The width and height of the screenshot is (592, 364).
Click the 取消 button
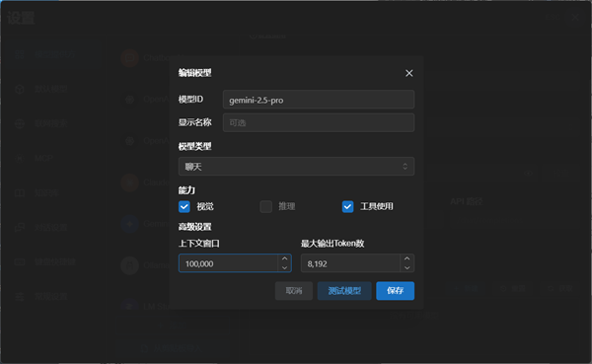(x=294, y=291)
